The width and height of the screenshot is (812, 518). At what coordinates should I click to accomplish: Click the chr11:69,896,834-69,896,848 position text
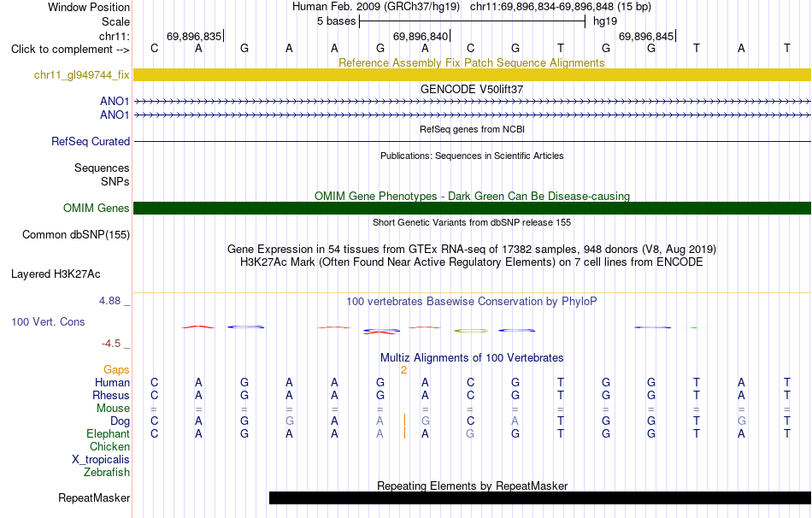pyautogui.click(x=561, y=7)
